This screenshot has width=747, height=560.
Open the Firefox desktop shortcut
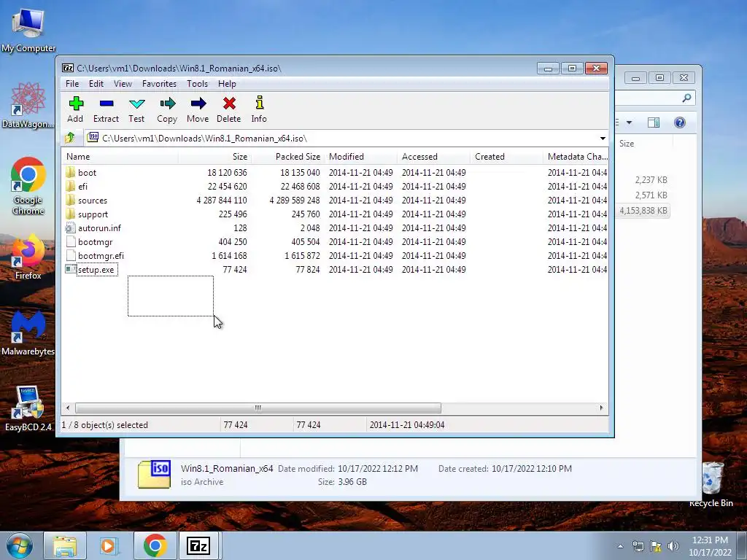coord(28,257)
